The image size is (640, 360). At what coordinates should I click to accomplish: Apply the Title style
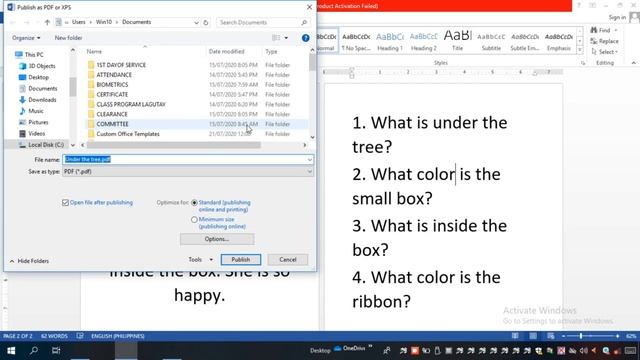pyautogui.click(x=458, y=41)
